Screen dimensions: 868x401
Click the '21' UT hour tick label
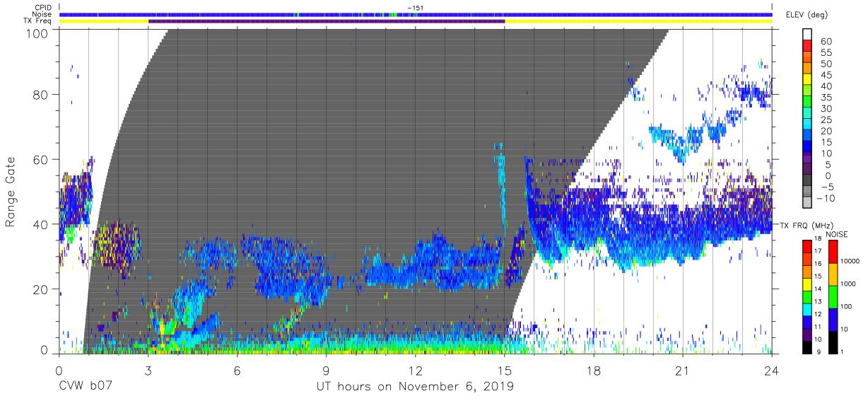click(683, 370)
